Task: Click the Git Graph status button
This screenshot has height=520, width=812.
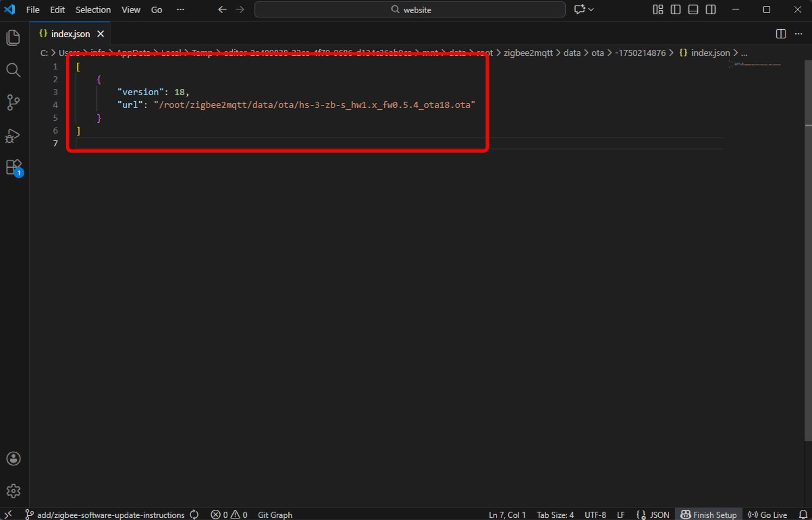Action: coord(274,515)
